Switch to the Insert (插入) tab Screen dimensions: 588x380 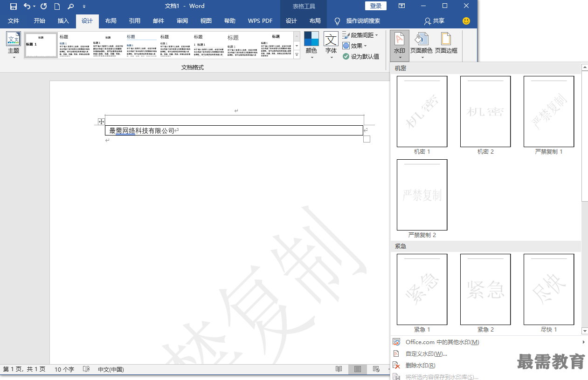63,21
